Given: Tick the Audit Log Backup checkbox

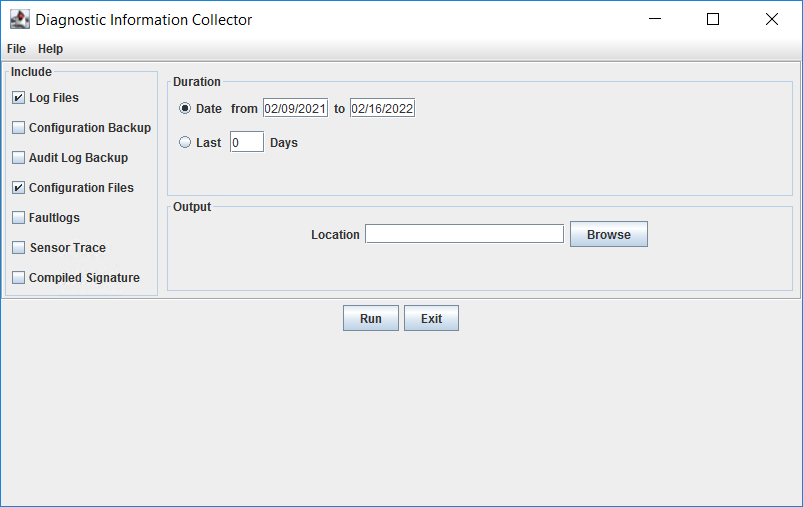Looking at the screenshot, I should coord(18,157).
